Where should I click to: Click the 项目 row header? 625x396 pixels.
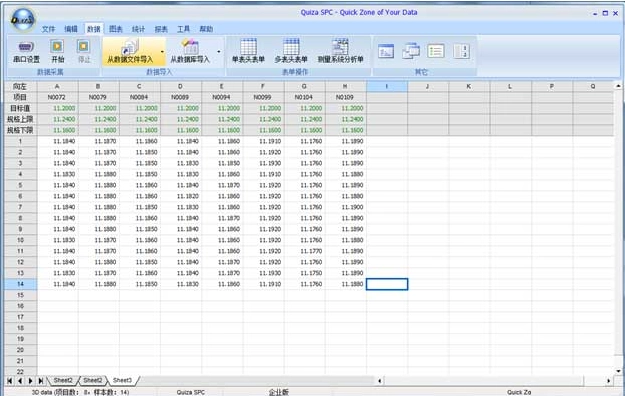click(20, 97)
